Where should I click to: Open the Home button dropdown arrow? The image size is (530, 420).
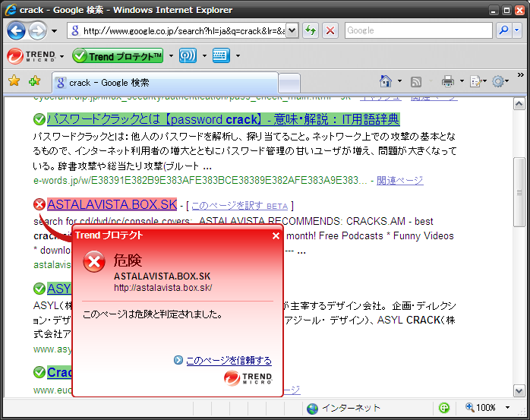click(x=399, y=81)
